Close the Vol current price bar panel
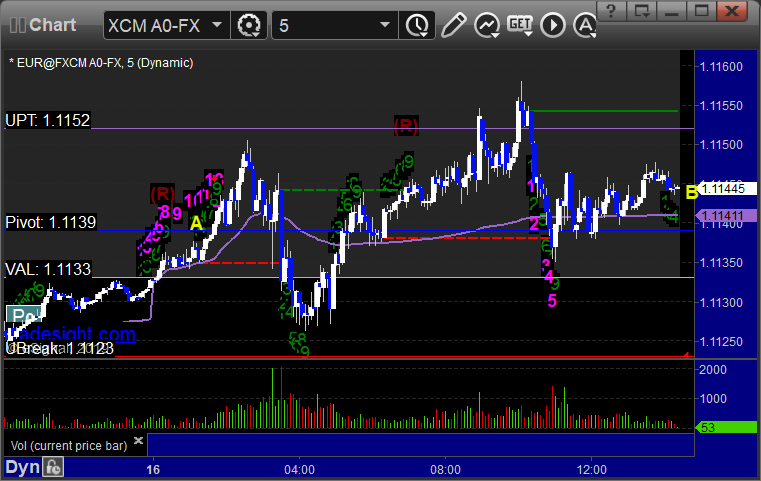 click(138, 441)
